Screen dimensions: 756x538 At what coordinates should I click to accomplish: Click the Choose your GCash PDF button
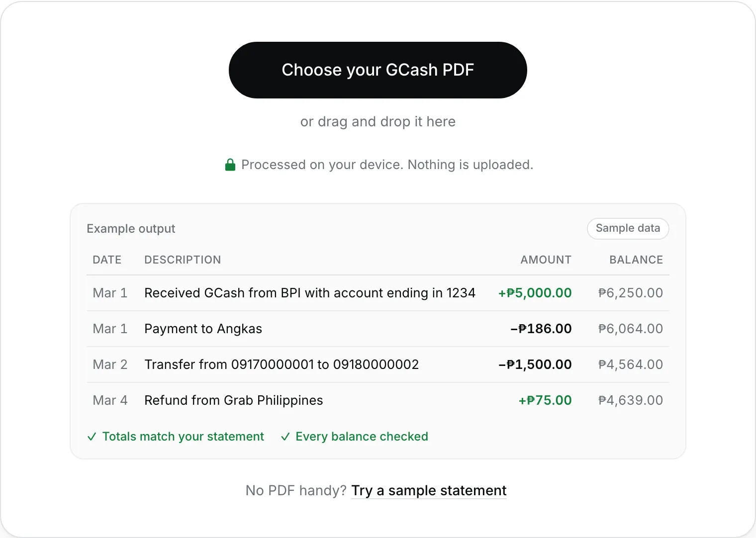point(378,70)
